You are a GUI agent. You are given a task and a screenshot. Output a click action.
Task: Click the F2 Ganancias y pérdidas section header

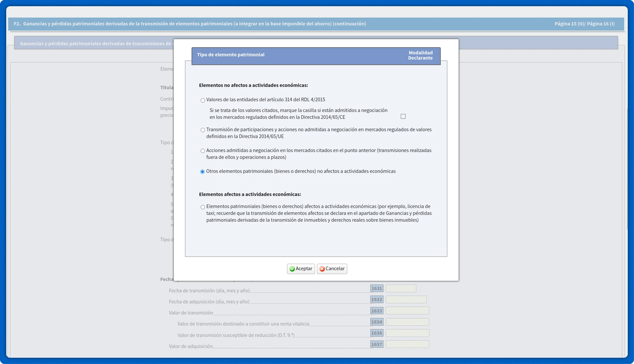[190, 24]
